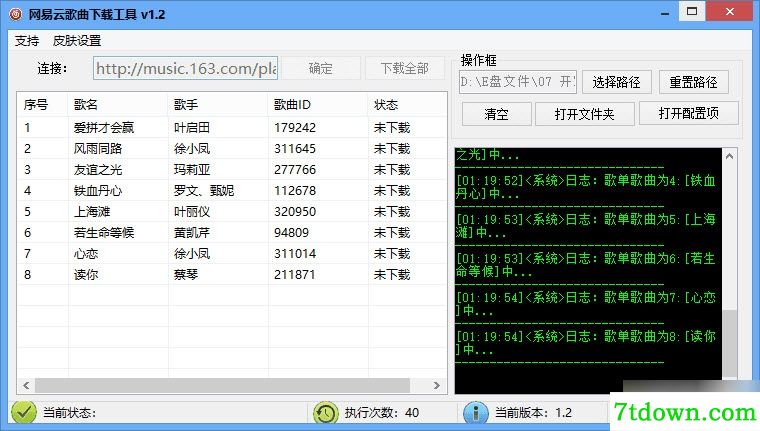
Task: Click the horizontal scrollbar thumb of song table
Action: point(222,385)
